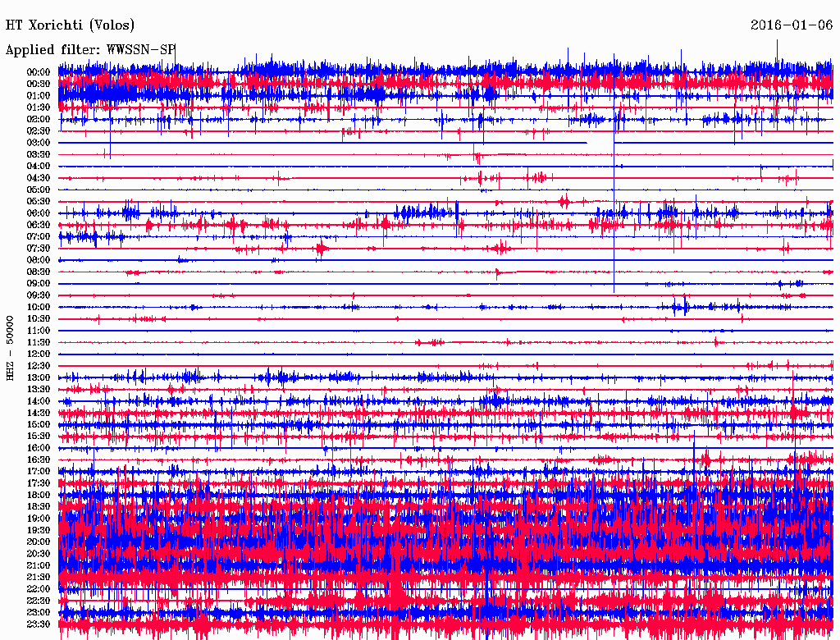Viewport: 840px width, 640px height.
Task: Click the 21:00 time label
Action: click(39, 565)
